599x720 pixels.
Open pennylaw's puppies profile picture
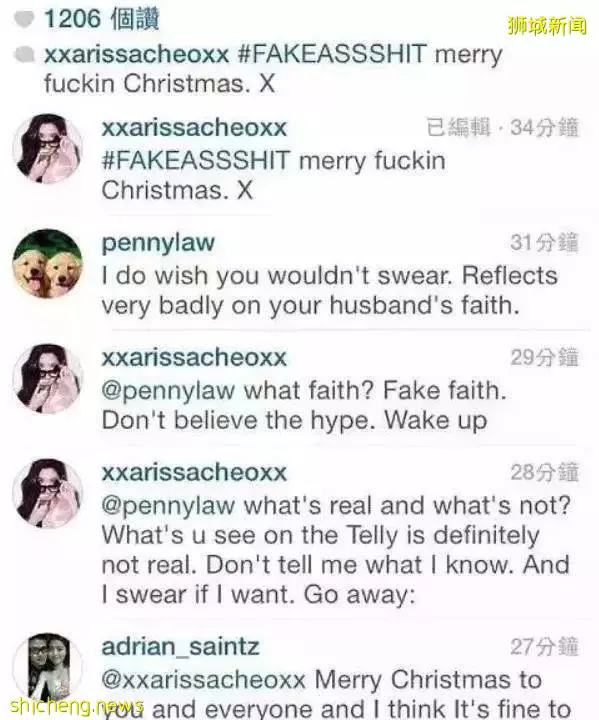click(x=48, y=264)
